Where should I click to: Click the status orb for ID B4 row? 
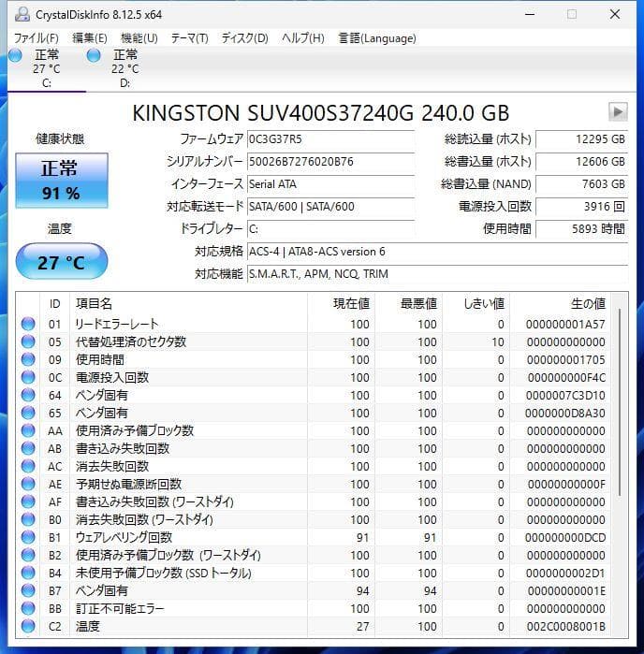click(28, 574)
